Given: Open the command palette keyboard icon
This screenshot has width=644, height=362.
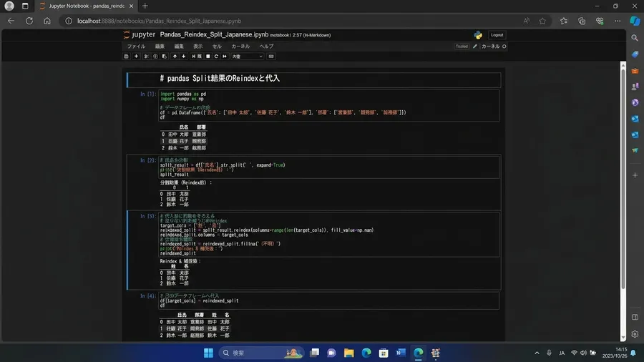Looking at the screenshot, I should click(x=271, y=57).
